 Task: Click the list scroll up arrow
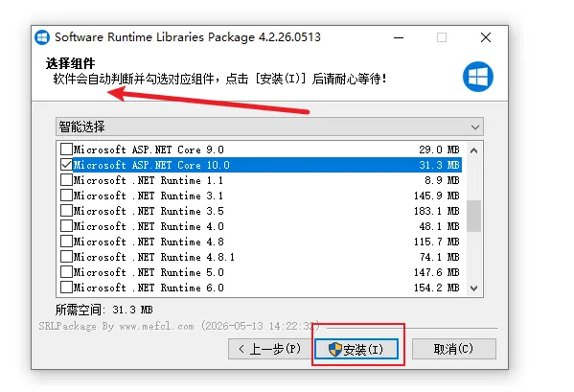pos(473,150)
